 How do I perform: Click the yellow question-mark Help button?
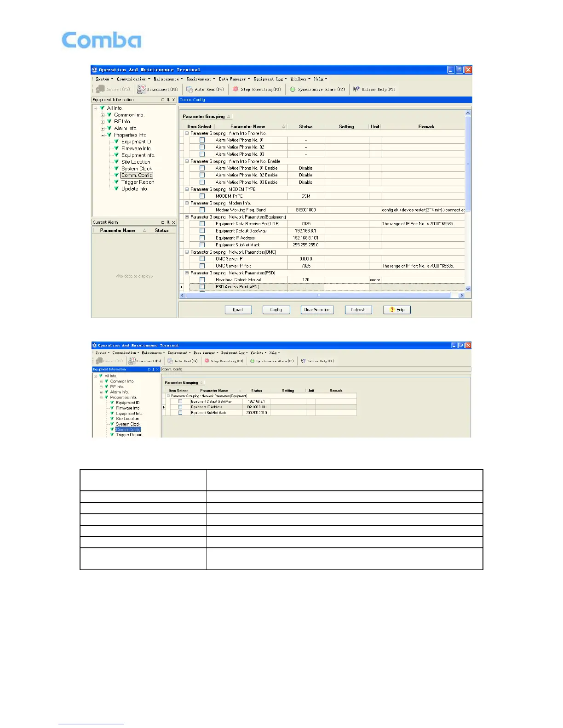click(396, 310)
